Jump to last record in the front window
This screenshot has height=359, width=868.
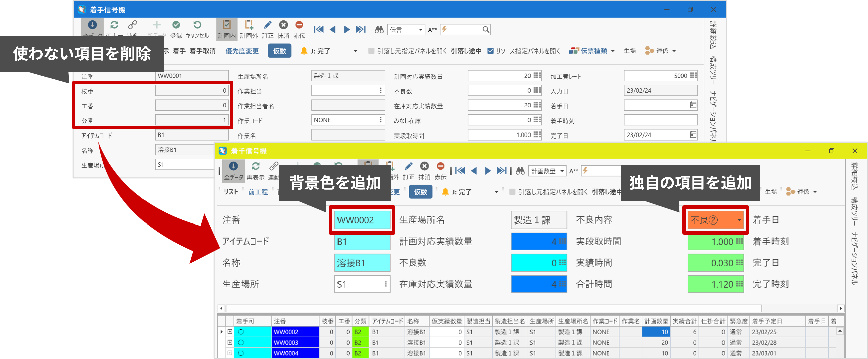[501, 171]
